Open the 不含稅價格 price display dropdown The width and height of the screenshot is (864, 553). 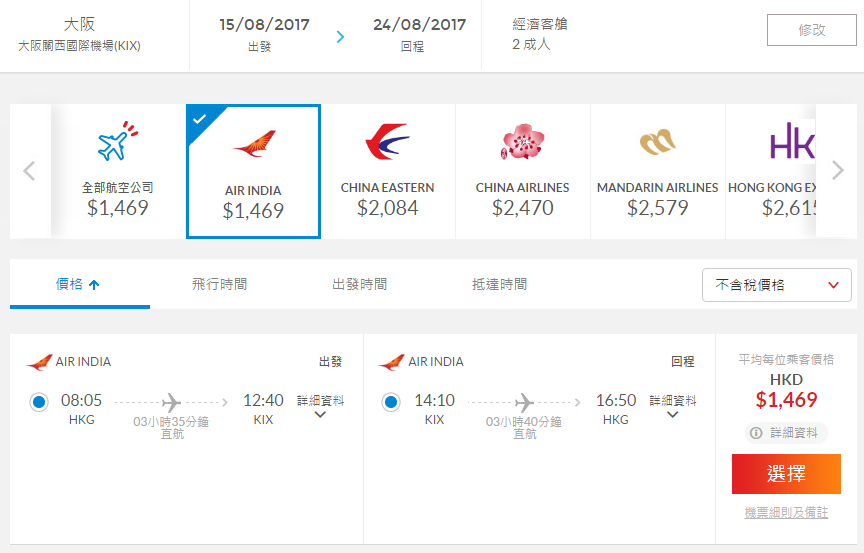[776, 285]
